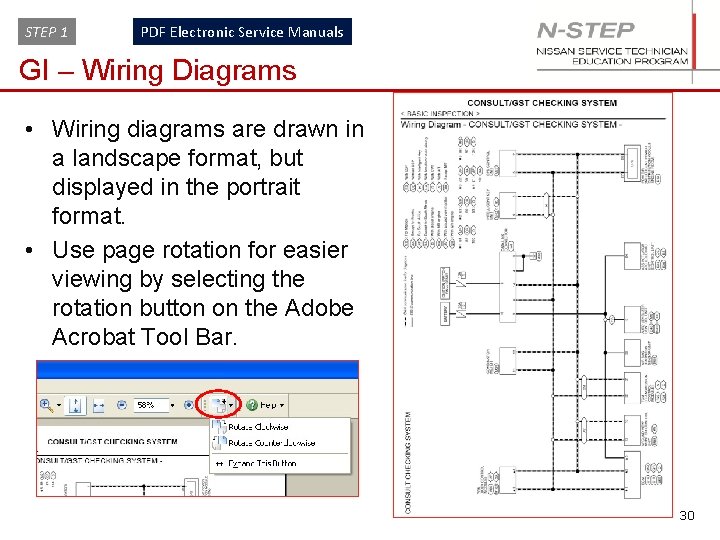Click the slide number 30
Image resolution: width=720 pixels, height=540 pixels.
(x=687, y=515)
